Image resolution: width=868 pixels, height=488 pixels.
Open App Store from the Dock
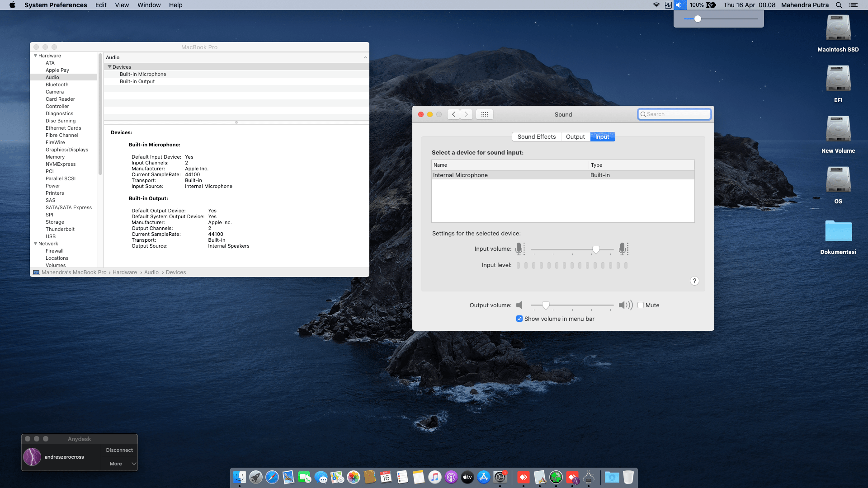click(484, 477)
